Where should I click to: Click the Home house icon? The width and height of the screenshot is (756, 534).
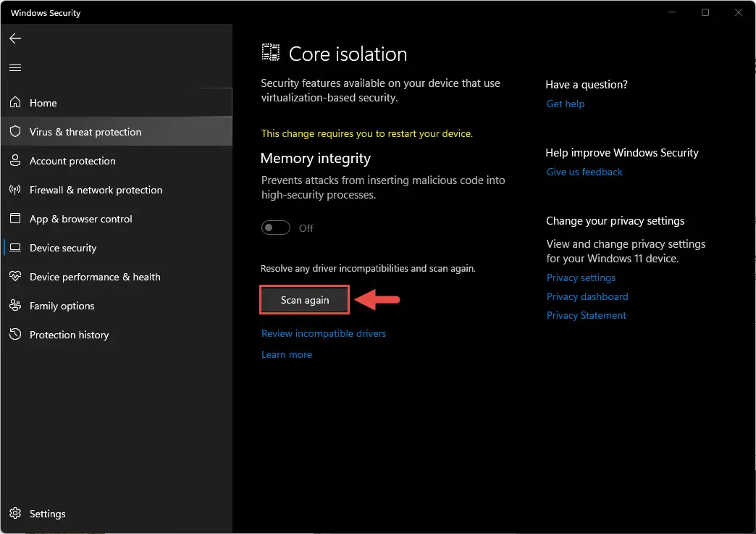pyautogui.click(x=15, y=102)
